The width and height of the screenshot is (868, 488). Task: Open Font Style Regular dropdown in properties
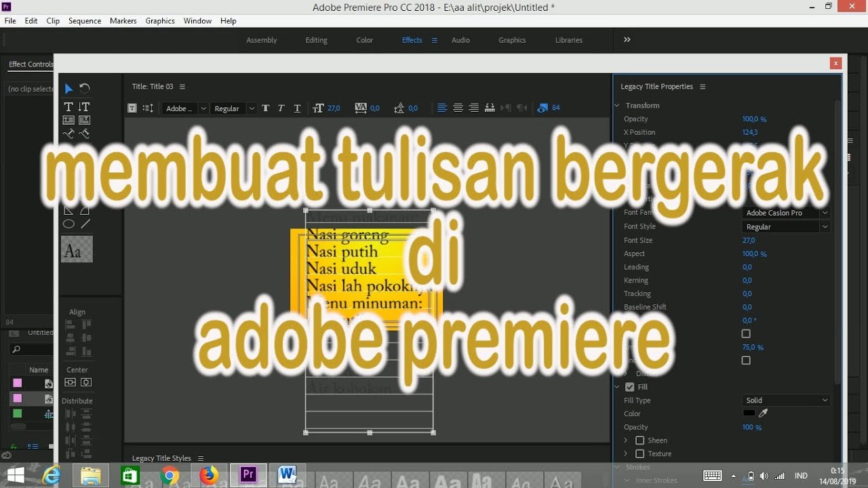coord(787,227)
